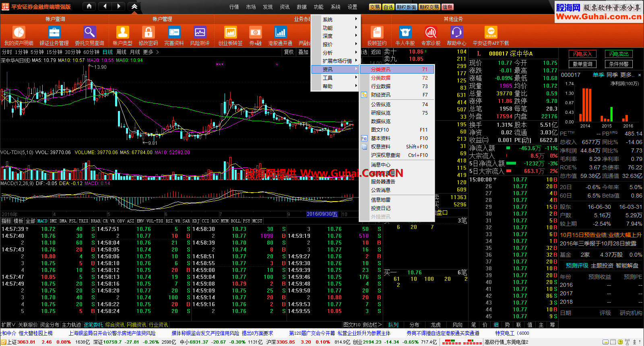Image resolution: width=644 pixels, height=346 pixels.
Task: Click 扩展∨ expander at bottom left
Action: [8, 325]
